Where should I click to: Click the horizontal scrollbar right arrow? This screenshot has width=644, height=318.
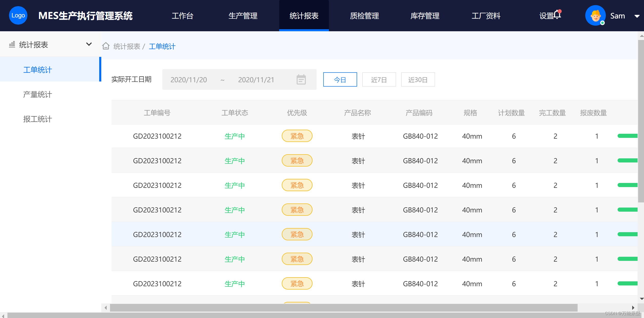633,307
